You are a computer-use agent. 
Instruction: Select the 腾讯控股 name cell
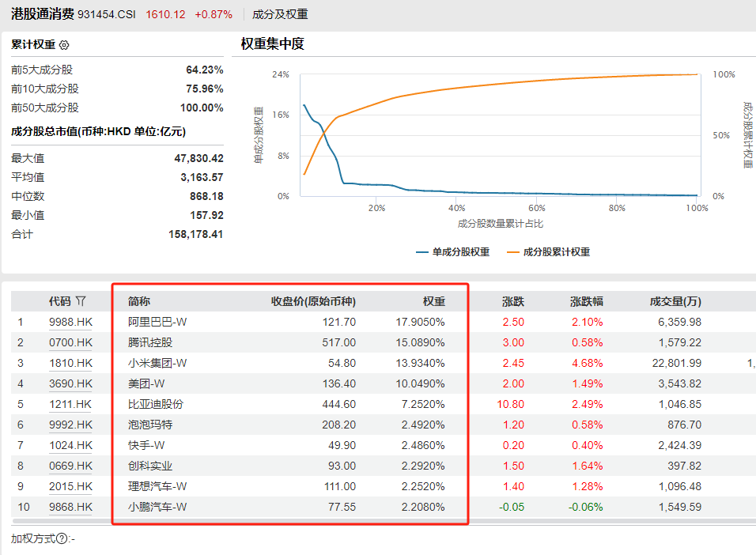(x=150, y=343)
